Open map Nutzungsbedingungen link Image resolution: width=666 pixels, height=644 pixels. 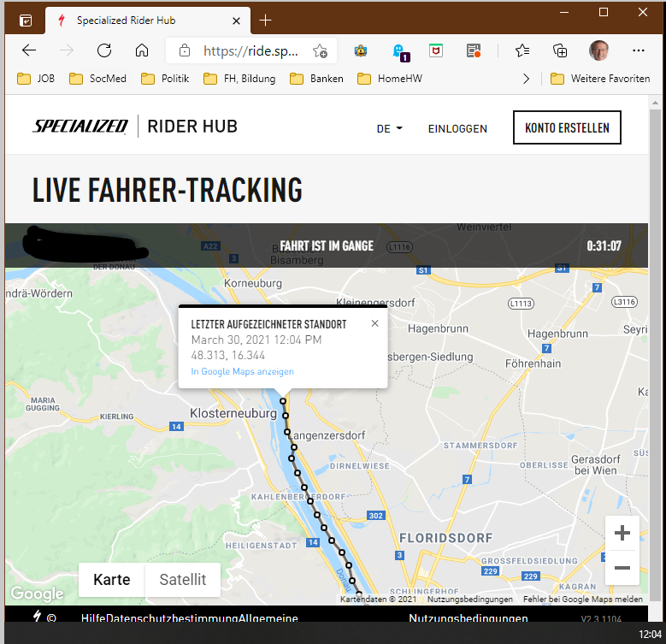[470, 599]
